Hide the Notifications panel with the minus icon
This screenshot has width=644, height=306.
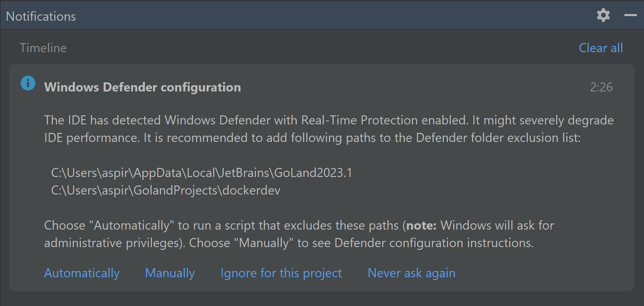(630, 15)
